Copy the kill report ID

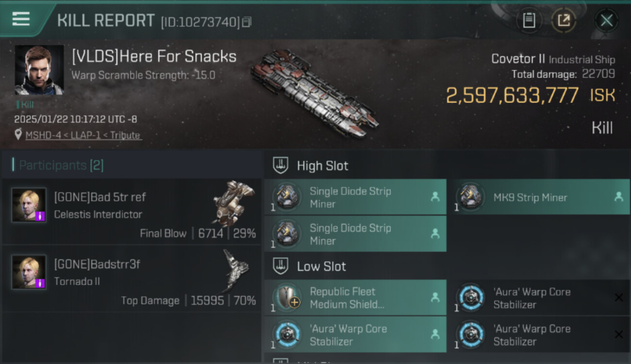tap(247, 22)
